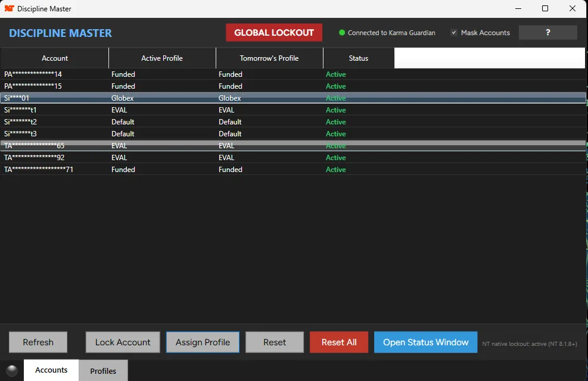Screen dimensions: 588x381
Task: Click the NT native lockout status text
Action: click(530, 343)
